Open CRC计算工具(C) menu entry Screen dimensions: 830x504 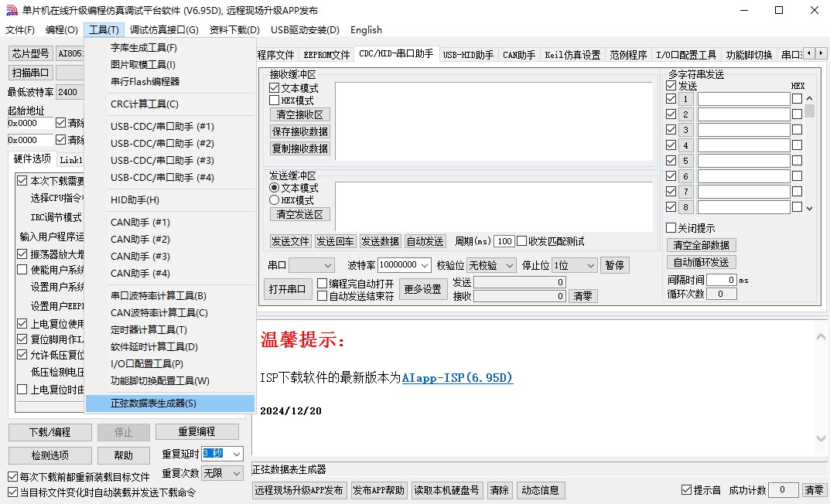170,104
